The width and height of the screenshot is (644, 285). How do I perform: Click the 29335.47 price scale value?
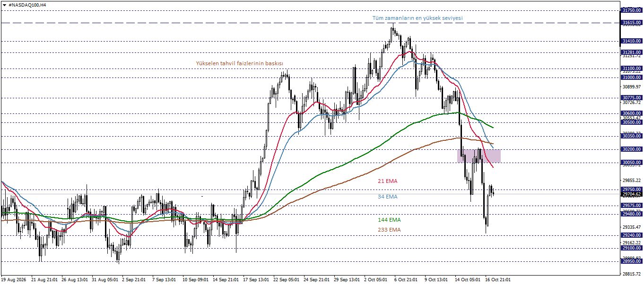[632, 227]
